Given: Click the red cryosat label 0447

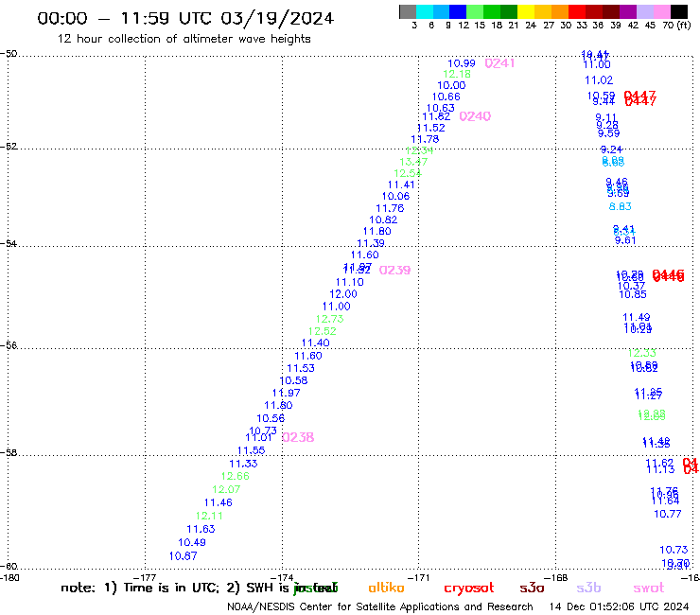Looking at the screenshot, I should (639, 97).
